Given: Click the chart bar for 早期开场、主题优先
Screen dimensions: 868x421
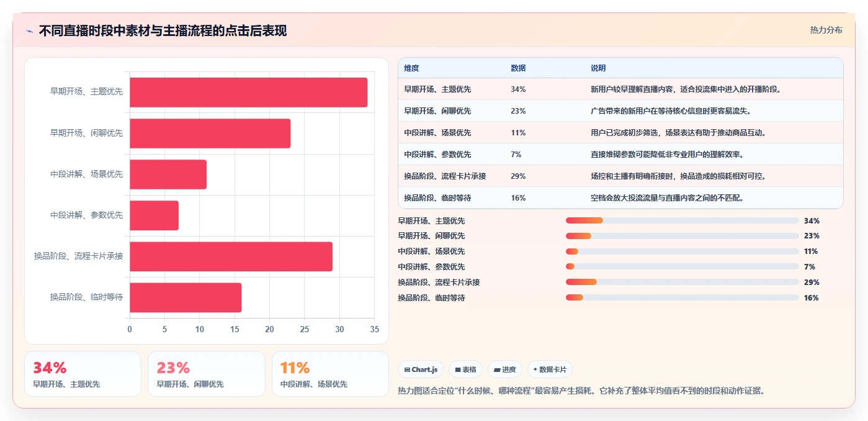Looking at the screenshot, I should point(248,93).
